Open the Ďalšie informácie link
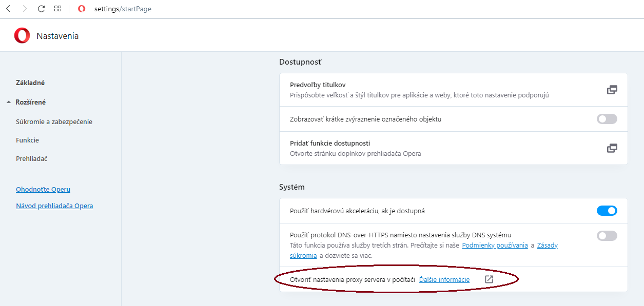644x306 pixels. [444, 279]
